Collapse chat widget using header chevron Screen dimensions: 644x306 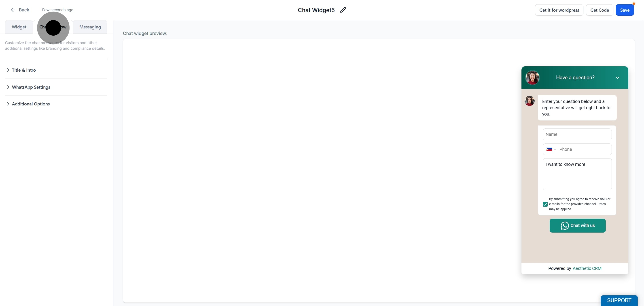[617, 78]
